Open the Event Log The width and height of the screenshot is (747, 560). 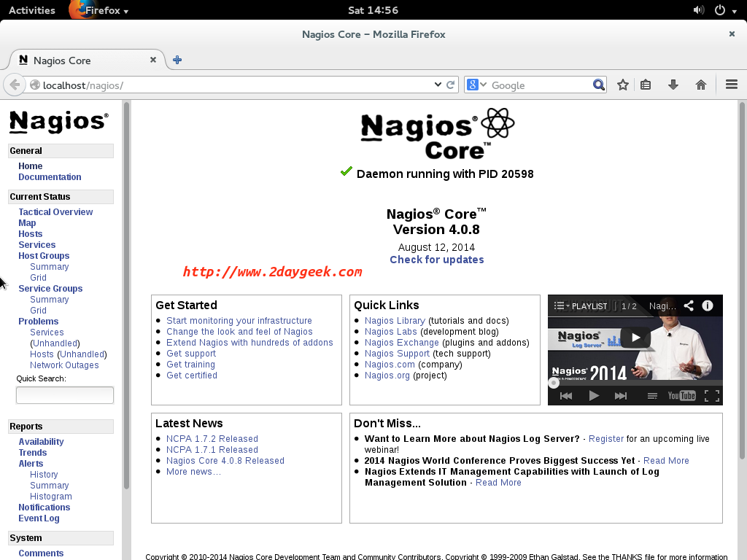click(39, 518)
